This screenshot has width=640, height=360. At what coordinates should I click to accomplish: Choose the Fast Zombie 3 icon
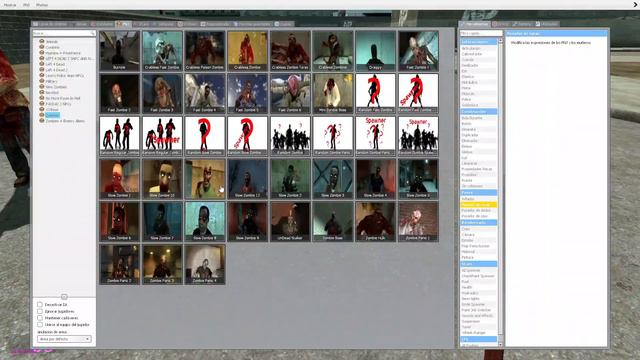162,93
